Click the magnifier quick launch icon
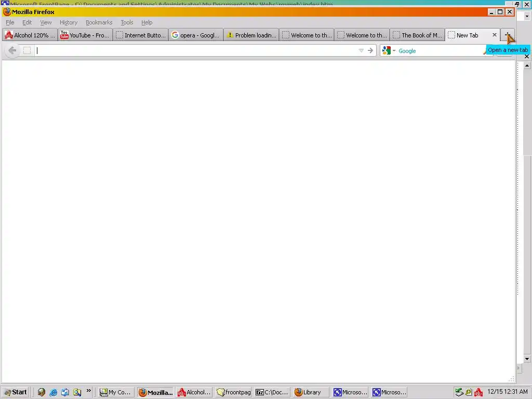The height and width of the screenshot is (399, 532). click(77, 393)
